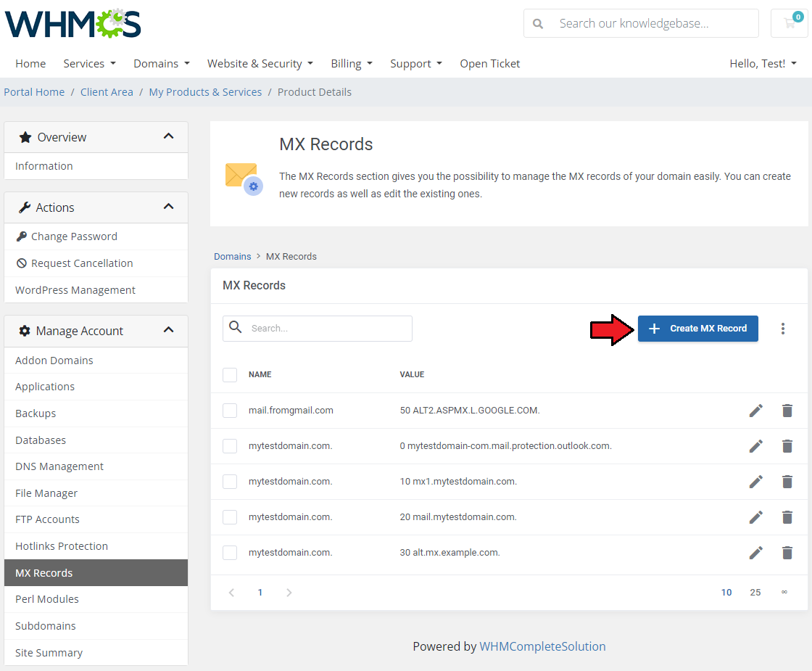The image size is (812, 671).
Task: Collapse the Overview panel chevron
Action: (x=168, y=136)
